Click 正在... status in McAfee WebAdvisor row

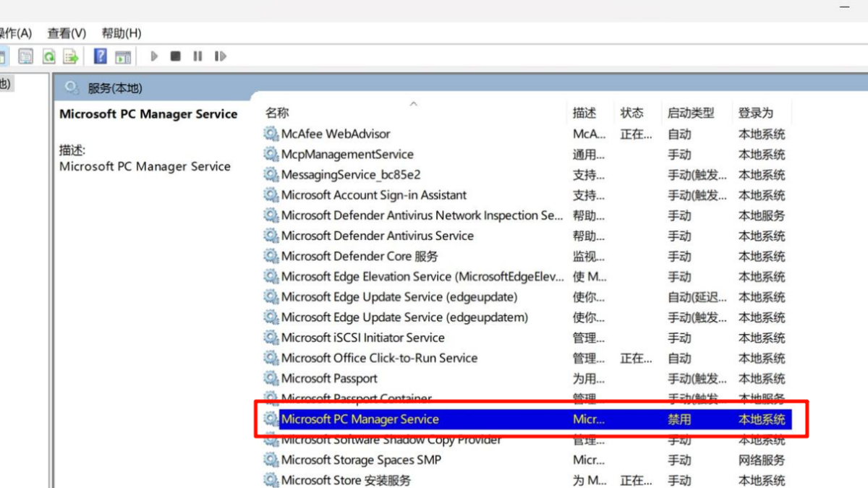tap(636, 134)
